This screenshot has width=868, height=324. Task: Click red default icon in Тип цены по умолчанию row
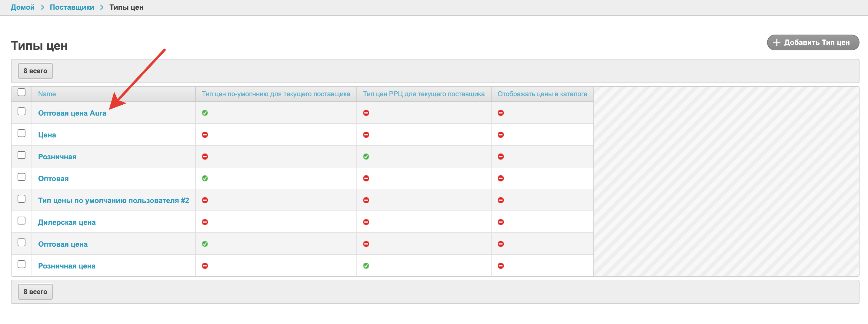coord(205,200)
